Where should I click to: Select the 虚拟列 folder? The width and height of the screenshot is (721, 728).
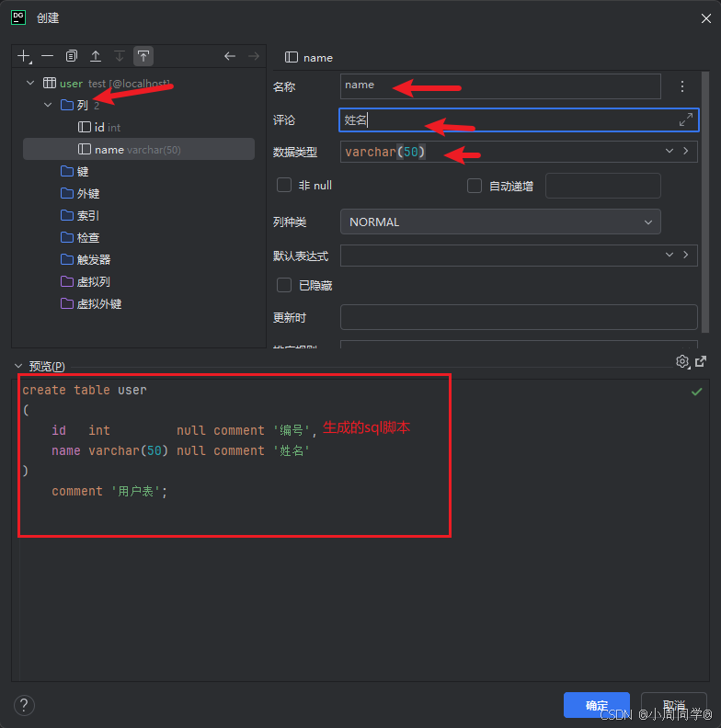(x=86, y=281)
